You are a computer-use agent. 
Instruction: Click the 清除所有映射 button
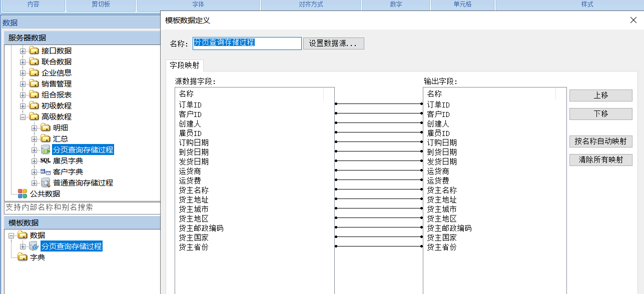pos(600,160)
